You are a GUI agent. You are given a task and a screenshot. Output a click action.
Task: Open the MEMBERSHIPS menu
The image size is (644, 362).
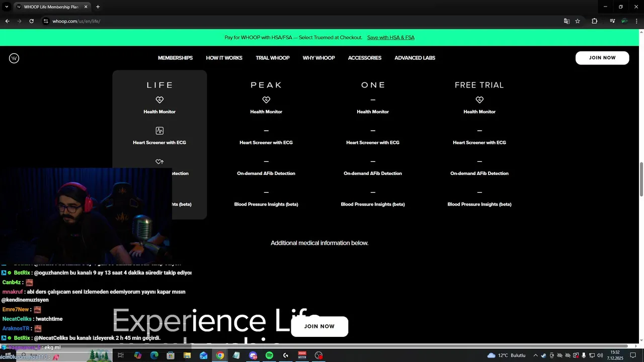[x=175, y=58]
